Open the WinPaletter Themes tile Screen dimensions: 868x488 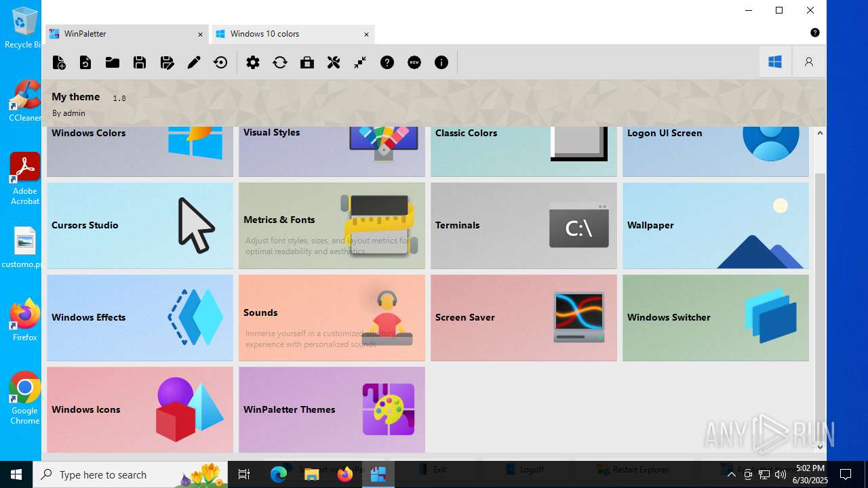(332, 409)
